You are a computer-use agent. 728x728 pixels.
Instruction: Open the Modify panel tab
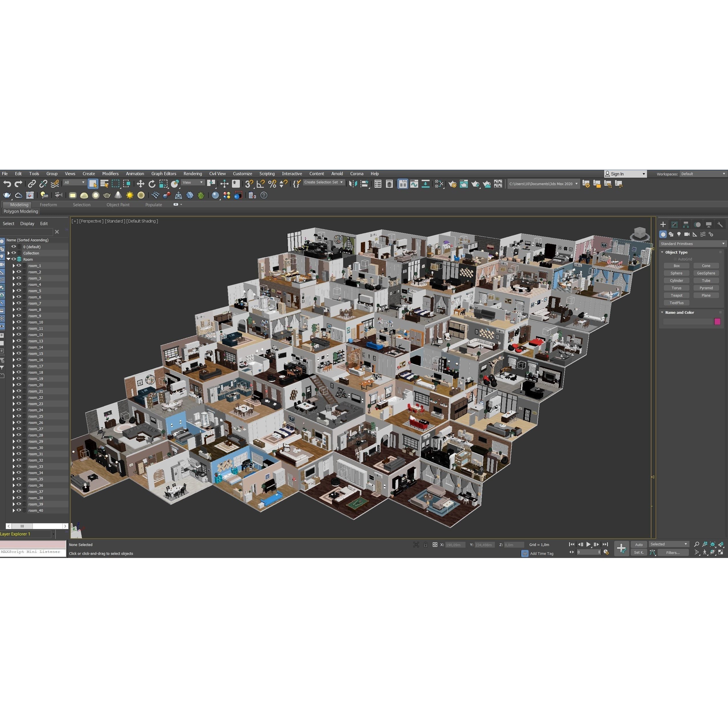click(674, 225)
